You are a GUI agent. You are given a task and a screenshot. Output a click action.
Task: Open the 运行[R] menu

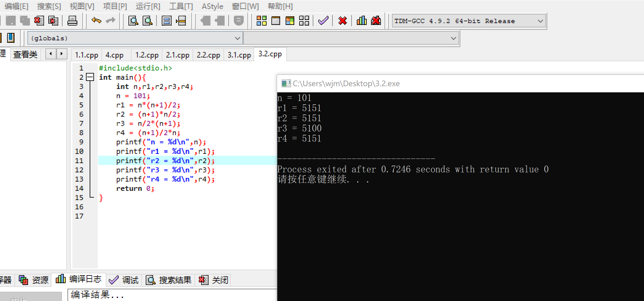(x=148, y=6)
